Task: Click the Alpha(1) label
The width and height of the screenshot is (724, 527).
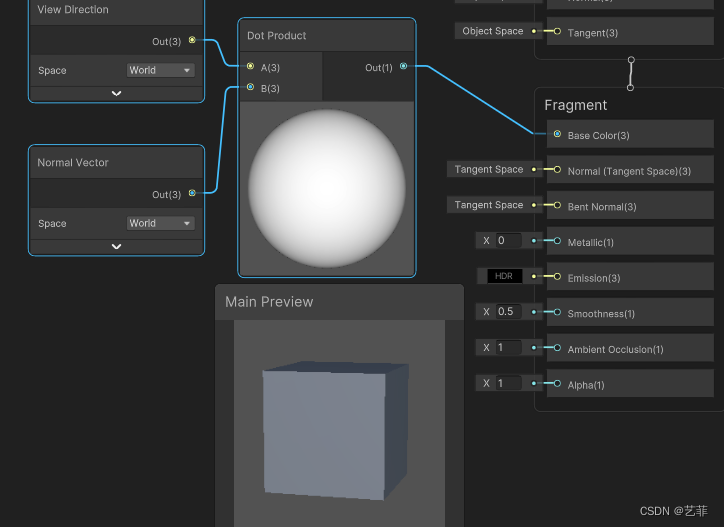Action: [586, 385]
